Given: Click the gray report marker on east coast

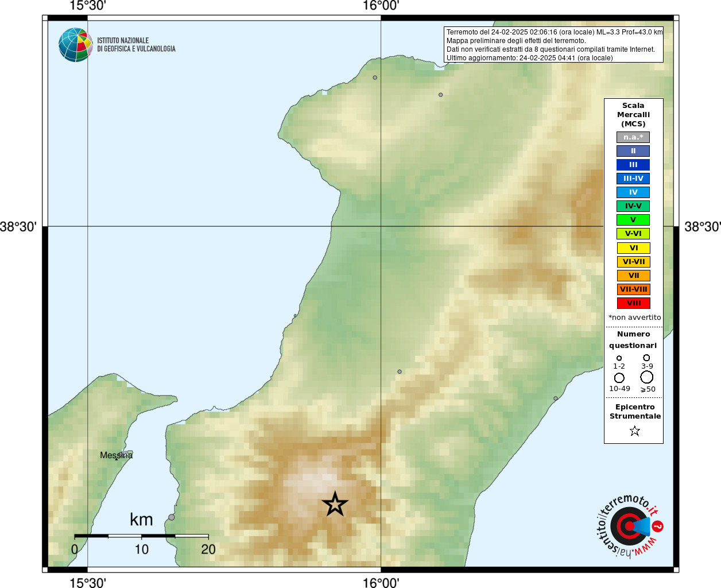Looking at the screenshot, I should (556, 399).
